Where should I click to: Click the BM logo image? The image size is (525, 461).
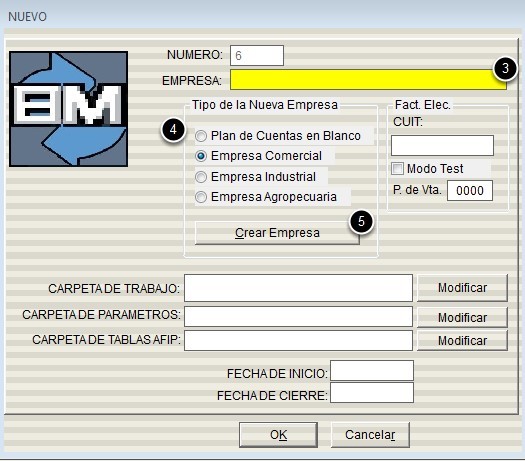69,109
